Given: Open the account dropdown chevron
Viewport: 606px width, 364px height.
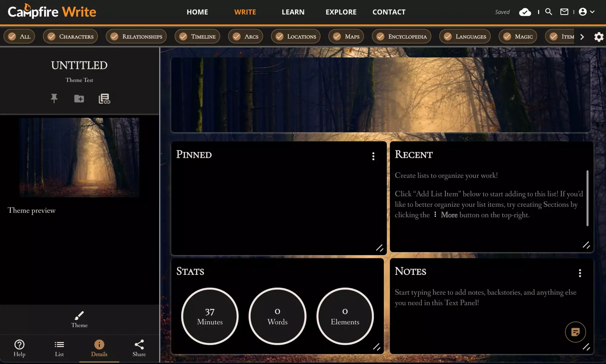Looking at the screenshot, I should 592,12.
